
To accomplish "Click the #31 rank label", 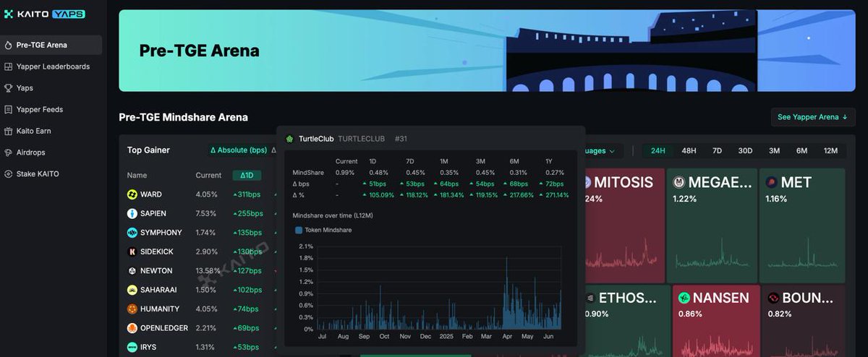I will coord(401,139).
